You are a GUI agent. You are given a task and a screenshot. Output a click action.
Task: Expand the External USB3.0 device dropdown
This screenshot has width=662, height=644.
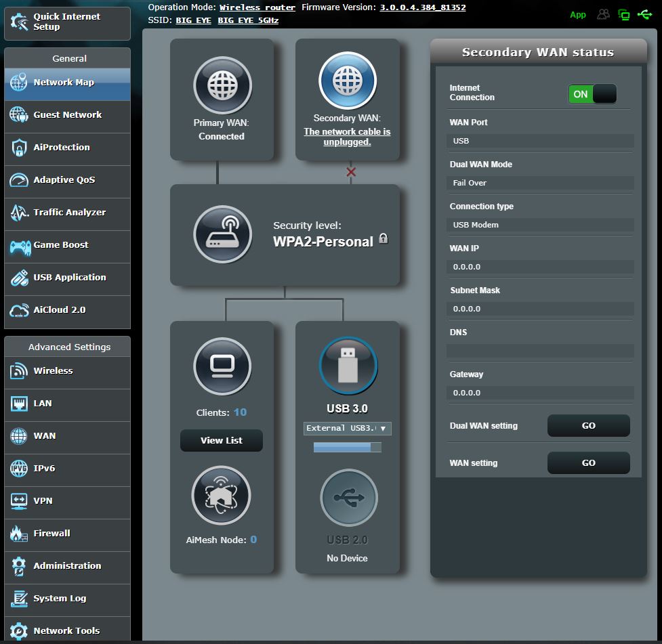[x=348, y=429]
